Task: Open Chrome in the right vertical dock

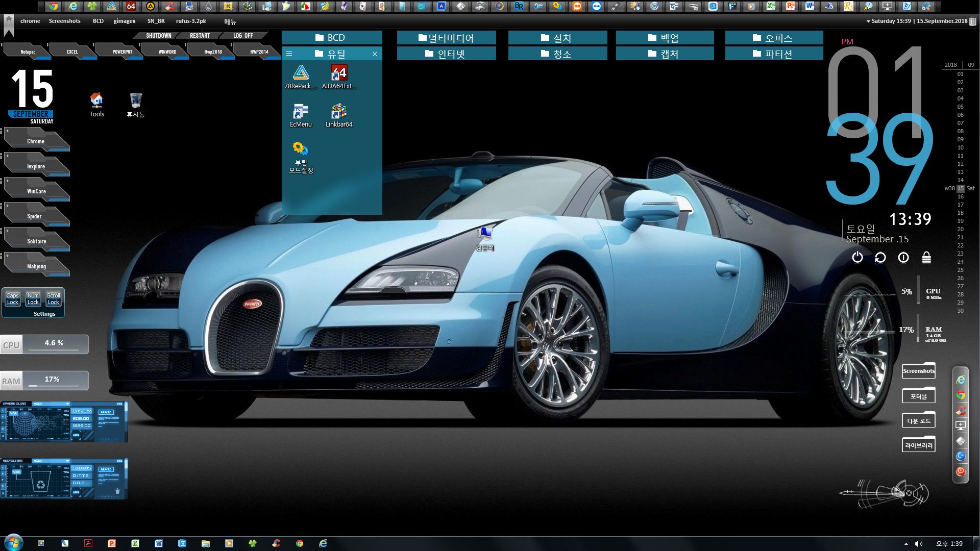Action: pyautogui.click(x=961, y=395)
